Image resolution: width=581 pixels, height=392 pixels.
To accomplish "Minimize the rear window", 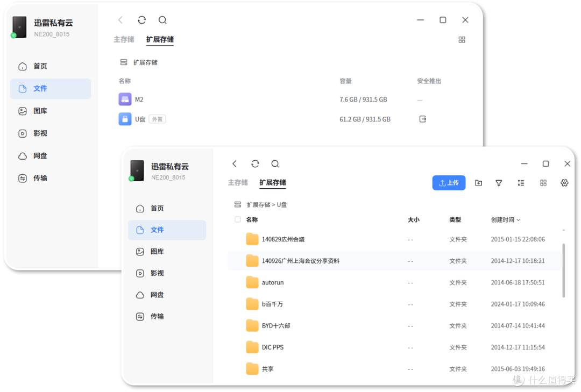I will [x=420, y=20].
